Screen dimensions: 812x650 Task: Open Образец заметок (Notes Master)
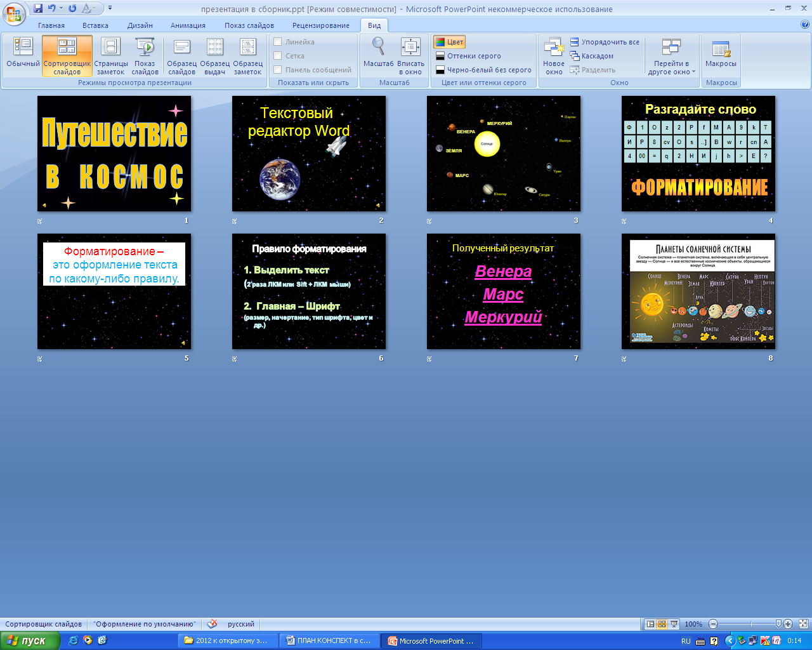248,56
